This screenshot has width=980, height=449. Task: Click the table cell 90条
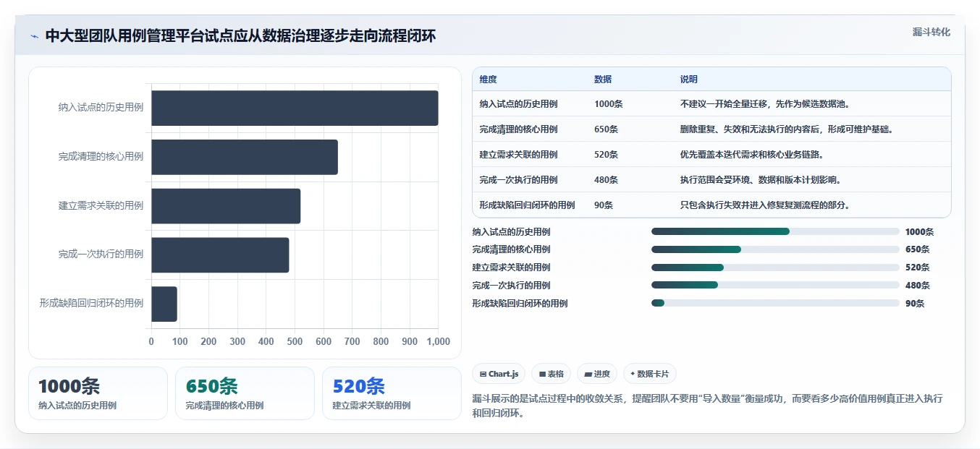point(604,205)
